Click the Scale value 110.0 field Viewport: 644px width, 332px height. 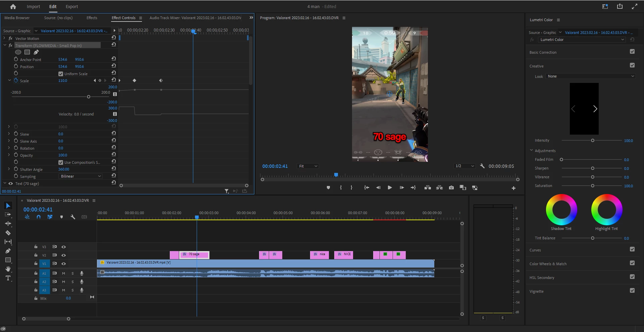63,81
